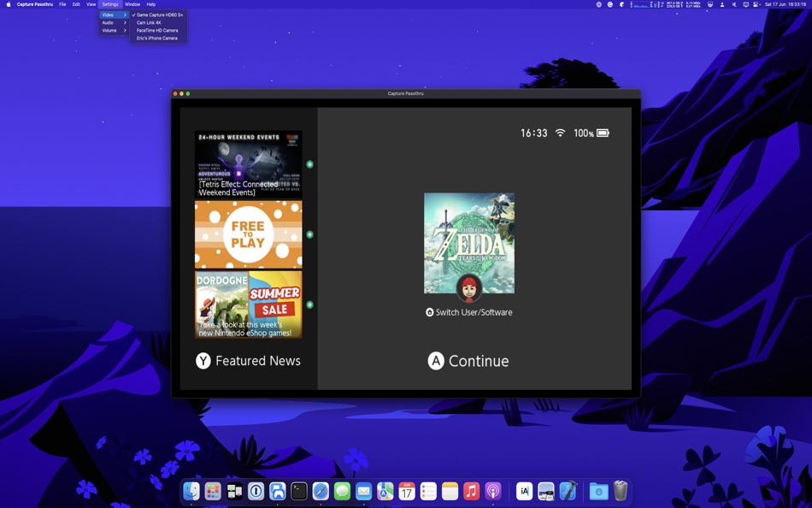Open Maps from the Dock
The image size is (812, 508).
point(385,490)
